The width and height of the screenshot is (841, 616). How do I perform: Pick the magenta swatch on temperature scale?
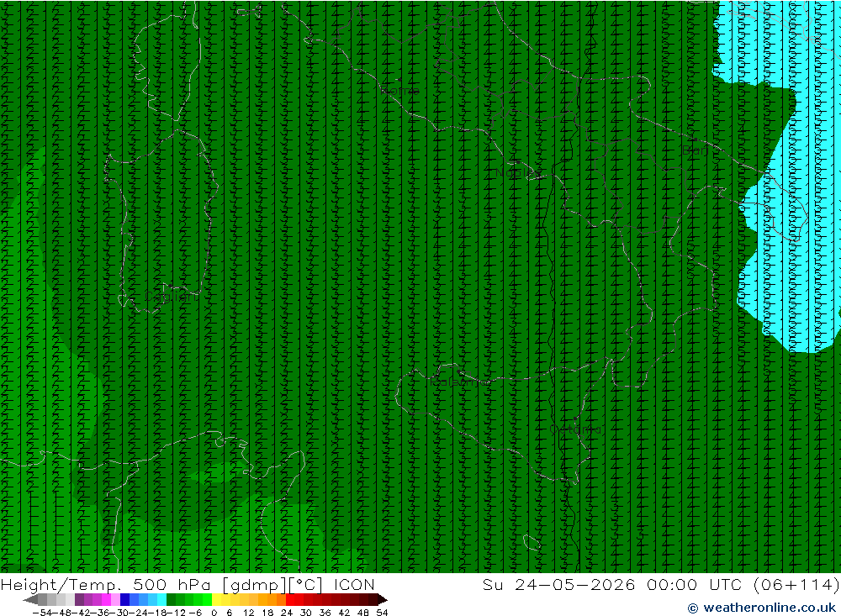tap(106, 599)
